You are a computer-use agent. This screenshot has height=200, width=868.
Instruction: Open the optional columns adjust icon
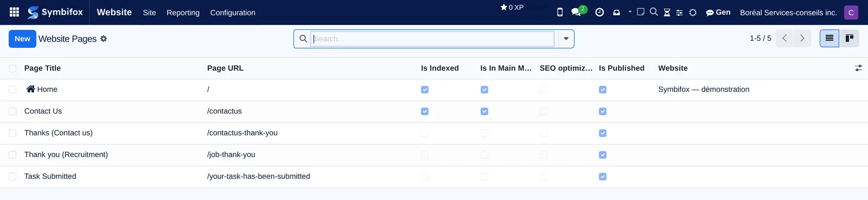coord(858,68)
